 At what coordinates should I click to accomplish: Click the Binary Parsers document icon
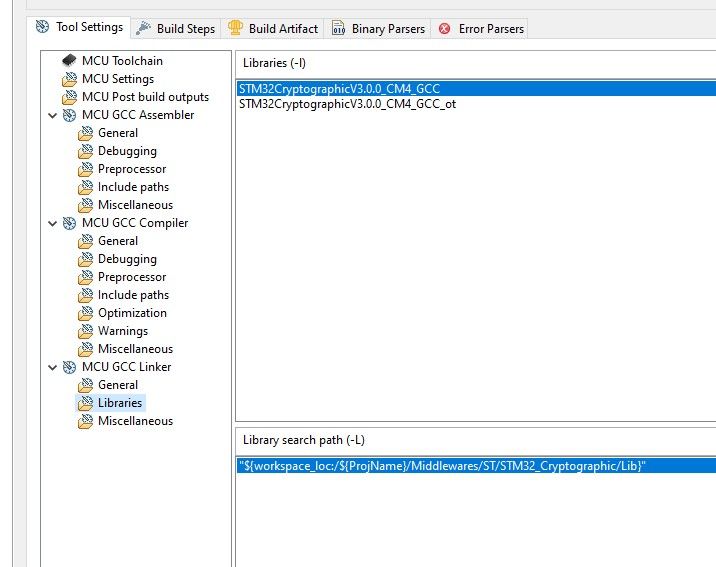pyautogui.click(x=338, y=28)
